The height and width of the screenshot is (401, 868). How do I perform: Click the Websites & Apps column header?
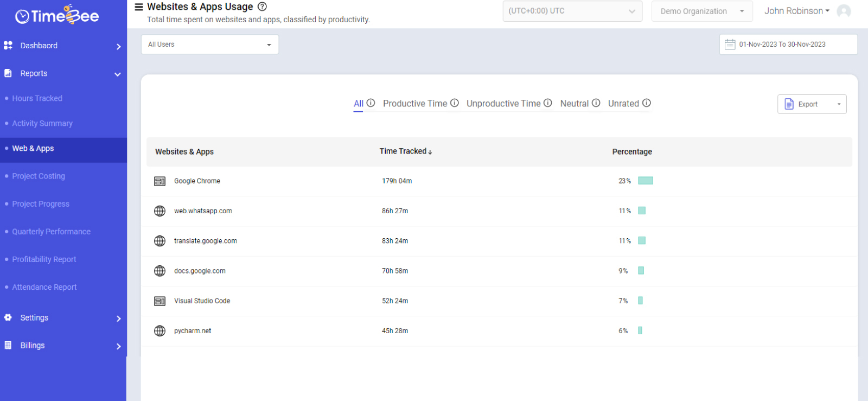click(x=184, y=151)
